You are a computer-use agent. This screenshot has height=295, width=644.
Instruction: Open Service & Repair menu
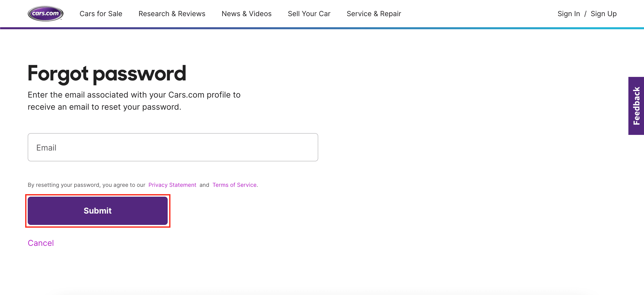coord(374,14)
